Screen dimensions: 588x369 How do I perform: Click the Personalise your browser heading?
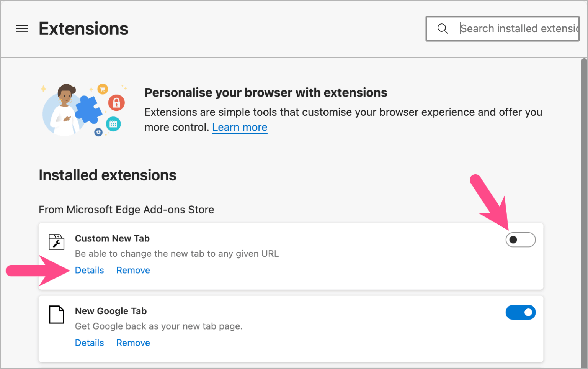pyautogui.click(x=266, y=93)
